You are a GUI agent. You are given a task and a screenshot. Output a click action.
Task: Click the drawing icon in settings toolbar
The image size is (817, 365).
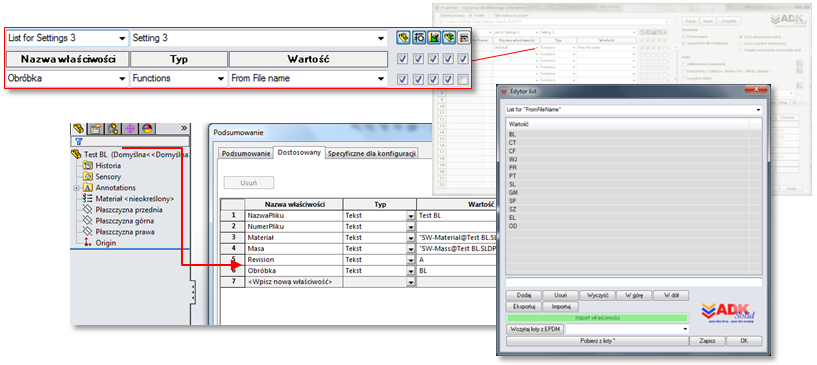pos(463,38)
